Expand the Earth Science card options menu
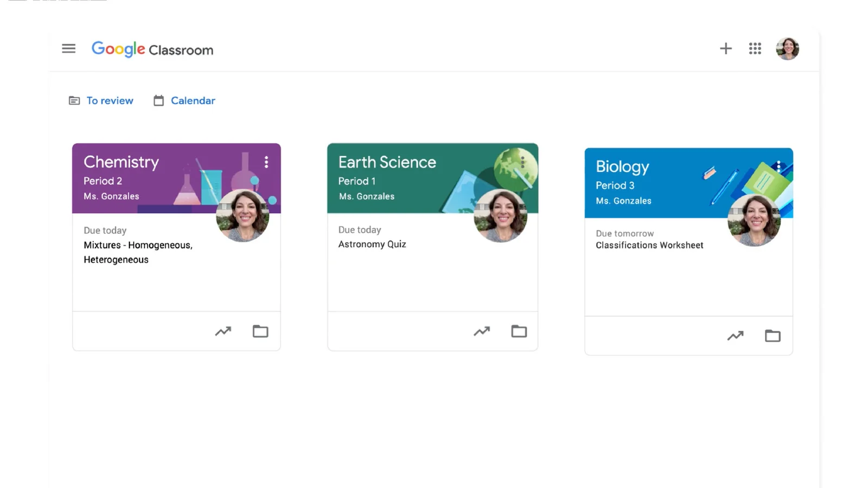Image resolution: width=868 pixels, height=488 pixels. pos(522,162)
